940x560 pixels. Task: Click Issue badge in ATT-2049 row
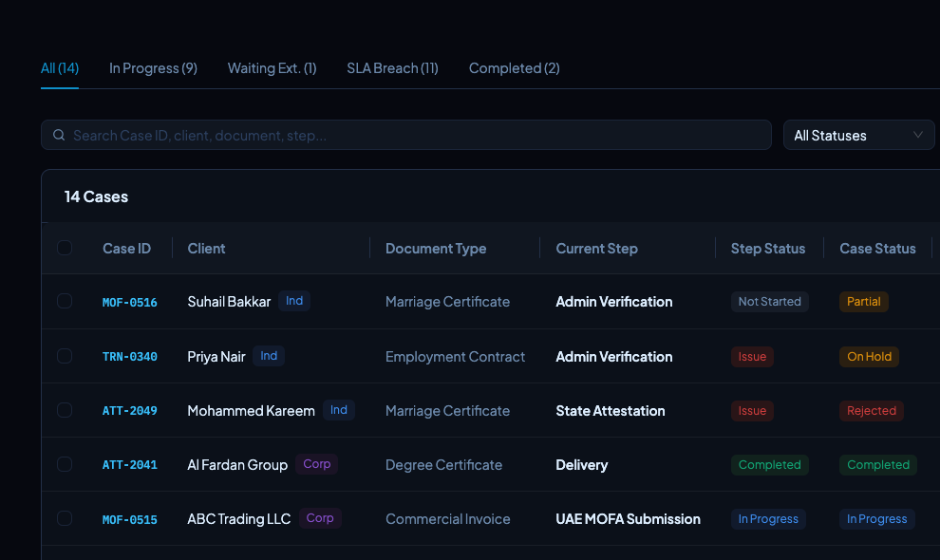(x=752, y=411)
